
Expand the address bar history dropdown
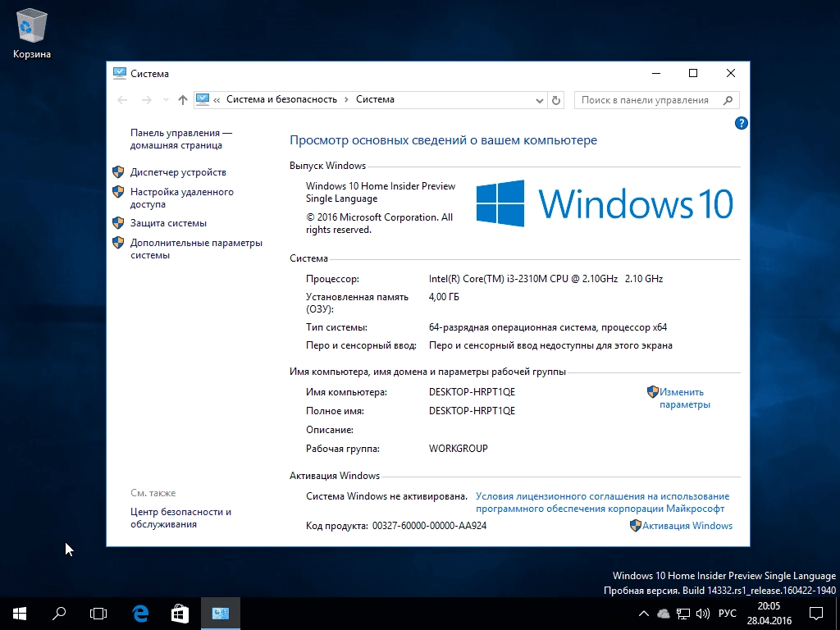click(540, 100)
